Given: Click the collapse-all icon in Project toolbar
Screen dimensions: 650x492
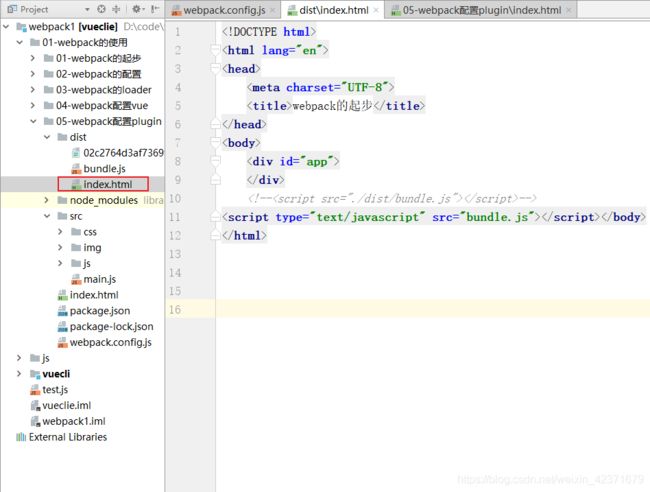Looking at the screenshot, I should (118, 9).
